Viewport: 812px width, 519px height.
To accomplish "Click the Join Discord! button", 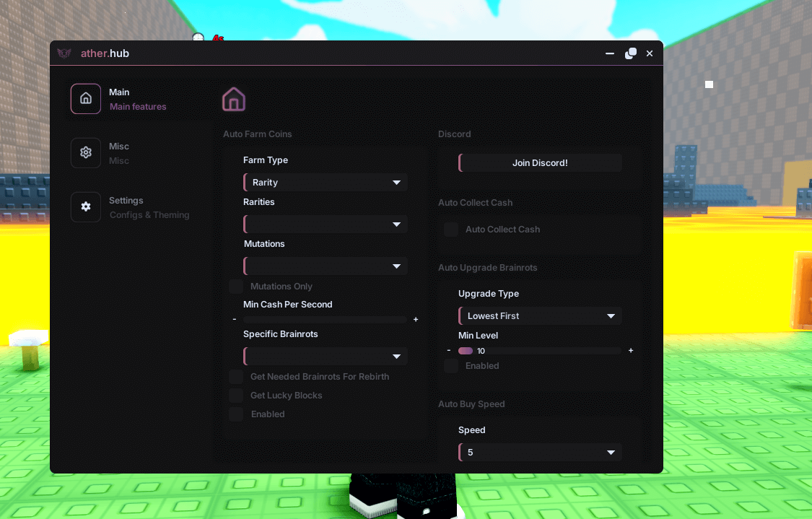I will [x=540, y=162].
